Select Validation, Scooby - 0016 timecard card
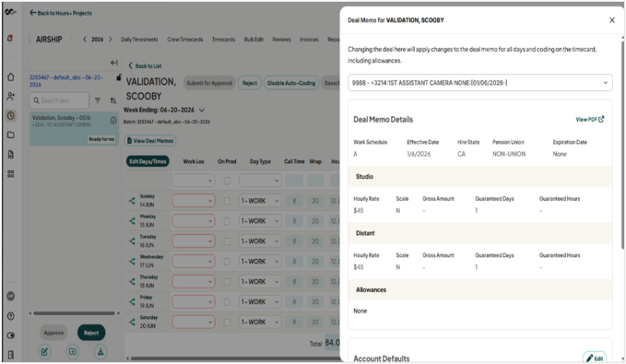This screenshot has width=626, height=364. click(74, 128)
